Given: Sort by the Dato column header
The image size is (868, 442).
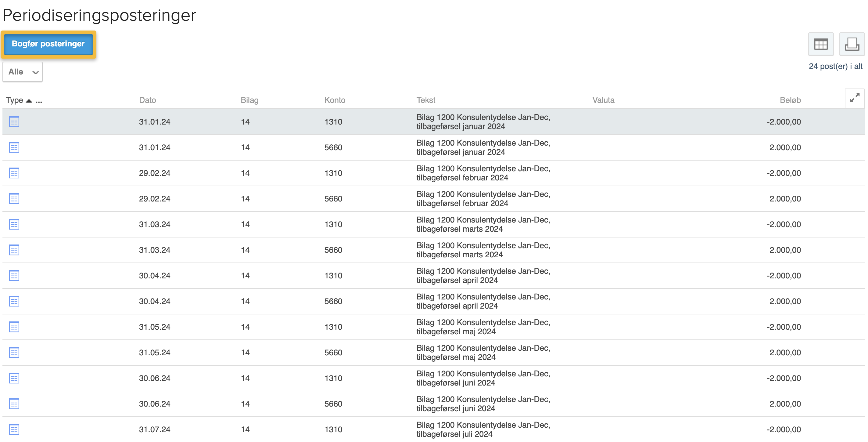Looking at the screenshot, I should (x=147, y=100).
